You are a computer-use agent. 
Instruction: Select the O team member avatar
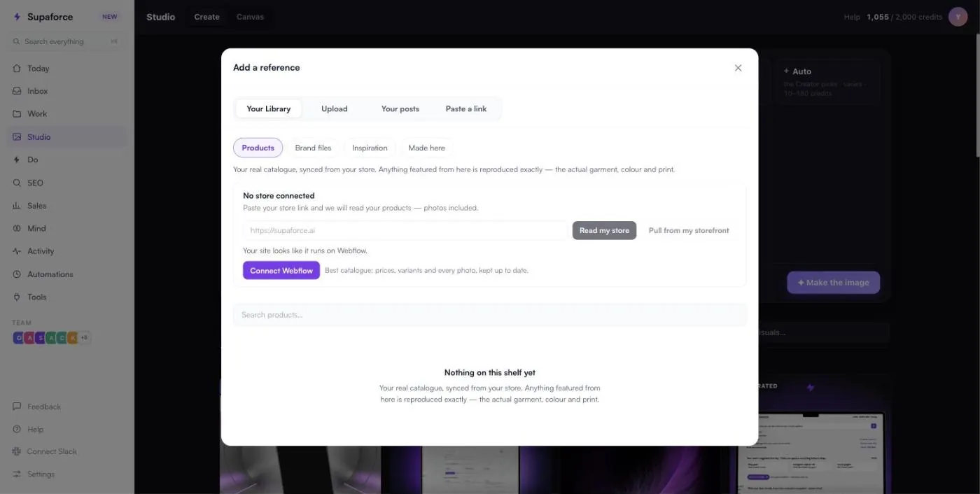click(x=19, y=338)
